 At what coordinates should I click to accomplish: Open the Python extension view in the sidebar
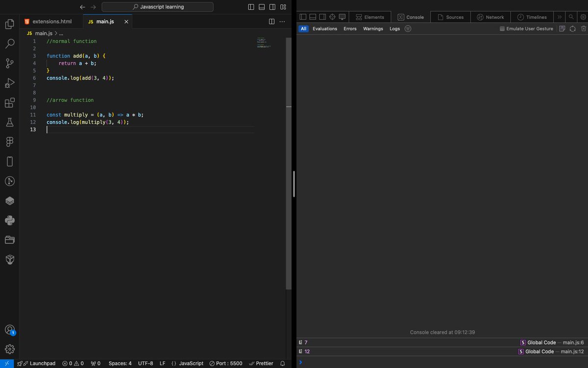pyautogui.click(x=9, y=220)
